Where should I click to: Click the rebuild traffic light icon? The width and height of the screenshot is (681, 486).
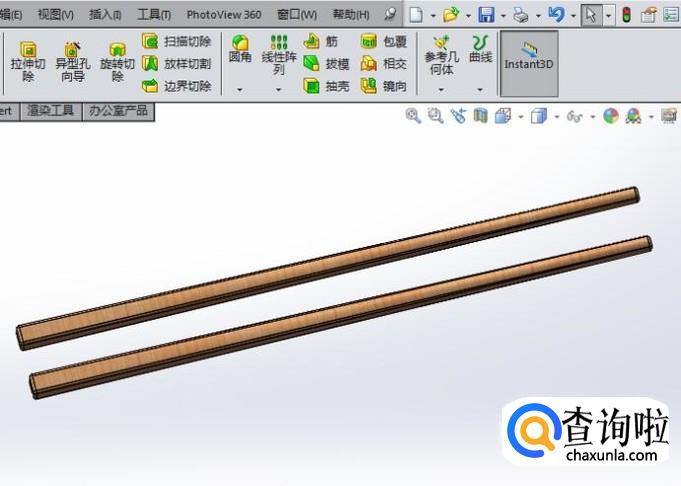pos(626,15)
